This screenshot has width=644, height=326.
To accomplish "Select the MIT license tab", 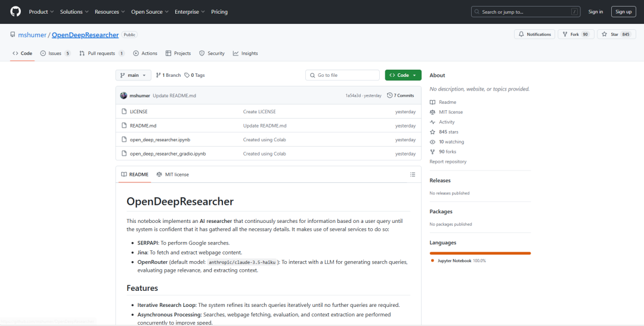I will point(173,175).
